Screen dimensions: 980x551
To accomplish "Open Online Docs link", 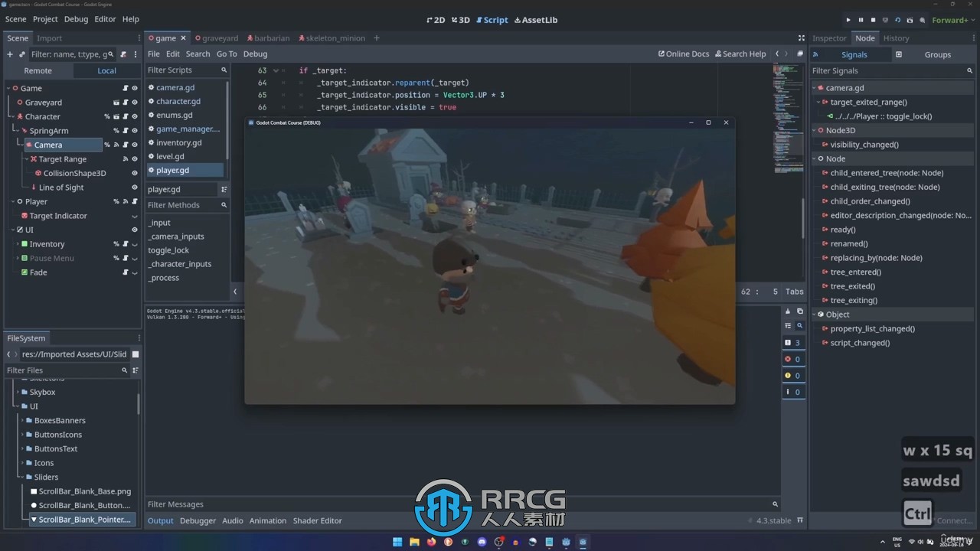I will (x=684, y=54).
